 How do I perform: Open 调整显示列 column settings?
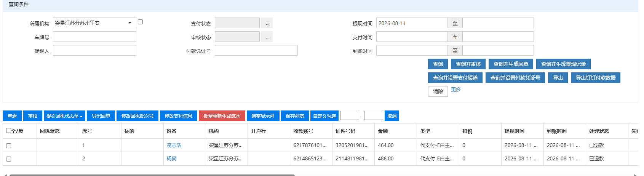263,116
